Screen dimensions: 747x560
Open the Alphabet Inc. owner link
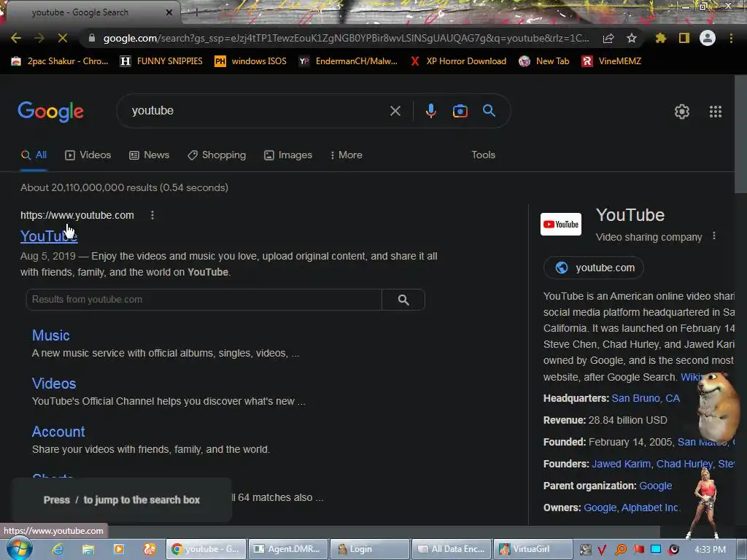650,507
